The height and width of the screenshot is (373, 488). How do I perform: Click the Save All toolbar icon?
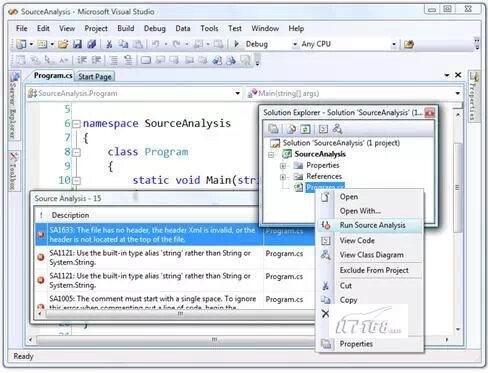coord(92,44)
